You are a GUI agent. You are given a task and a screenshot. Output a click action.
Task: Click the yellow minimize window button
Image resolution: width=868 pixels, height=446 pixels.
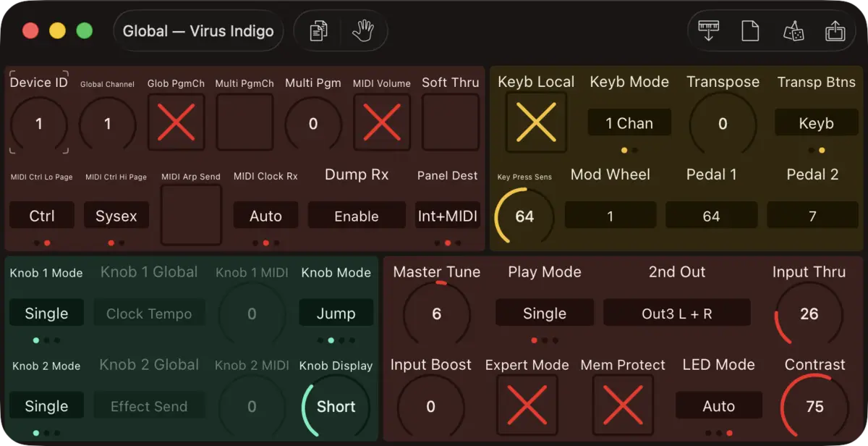[x=57, y=31]
